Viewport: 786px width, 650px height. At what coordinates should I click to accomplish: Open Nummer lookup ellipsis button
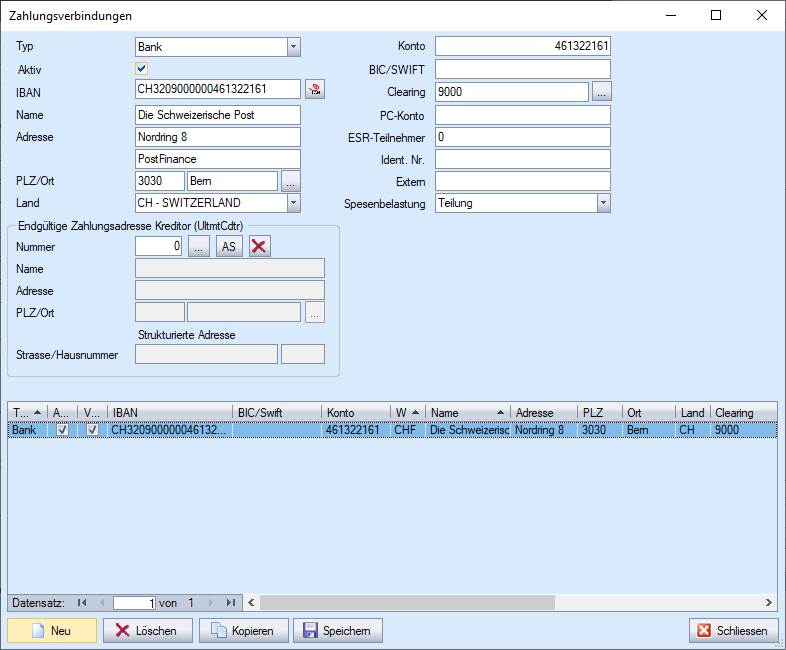coord(199,247)
